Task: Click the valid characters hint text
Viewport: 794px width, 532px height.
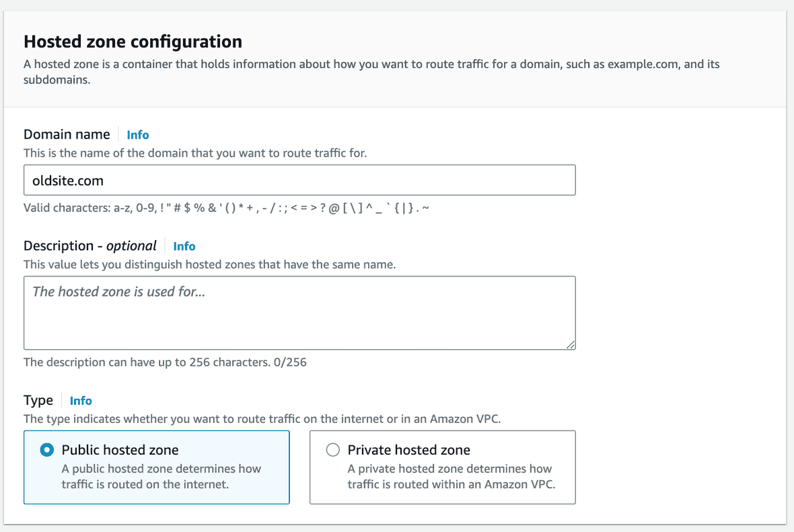Action: pyautogui.click(x=225, y=208)
